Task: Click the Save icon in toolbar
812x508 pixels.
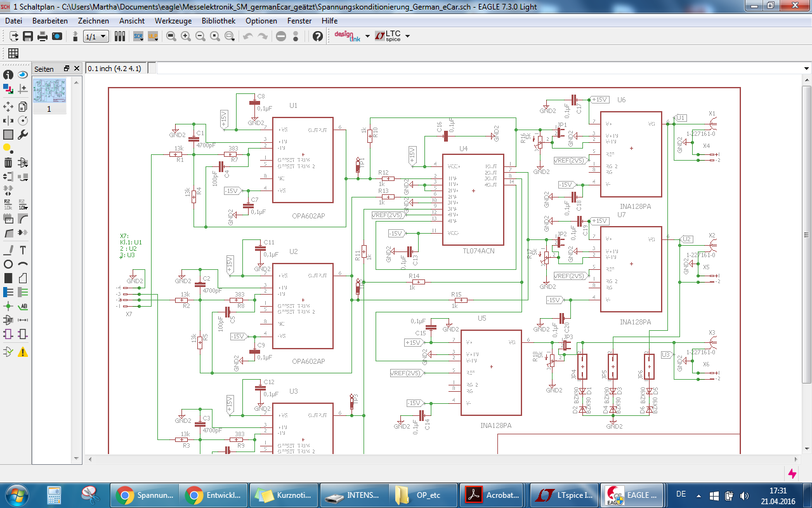Action: [28, 36]
